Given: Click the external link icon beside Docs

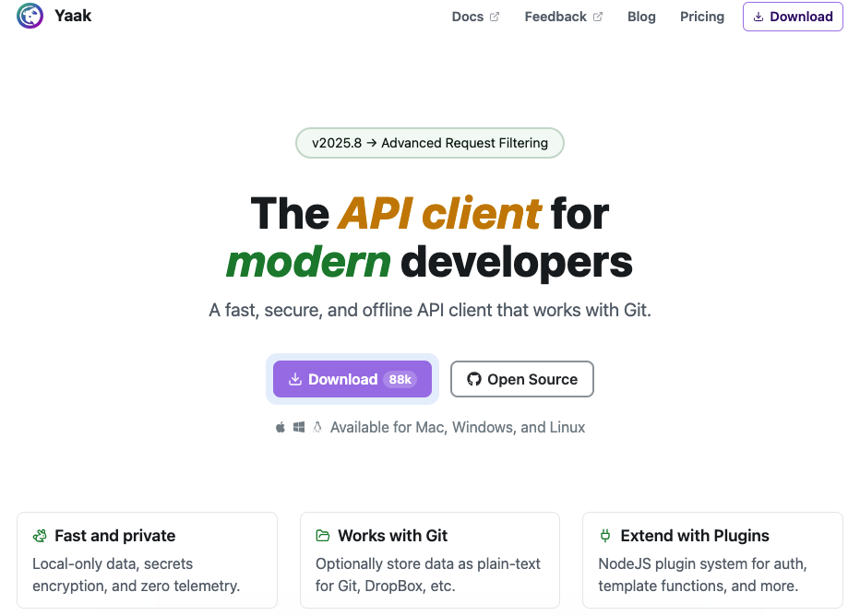Looking at the screenshot, I should point(495,17).
